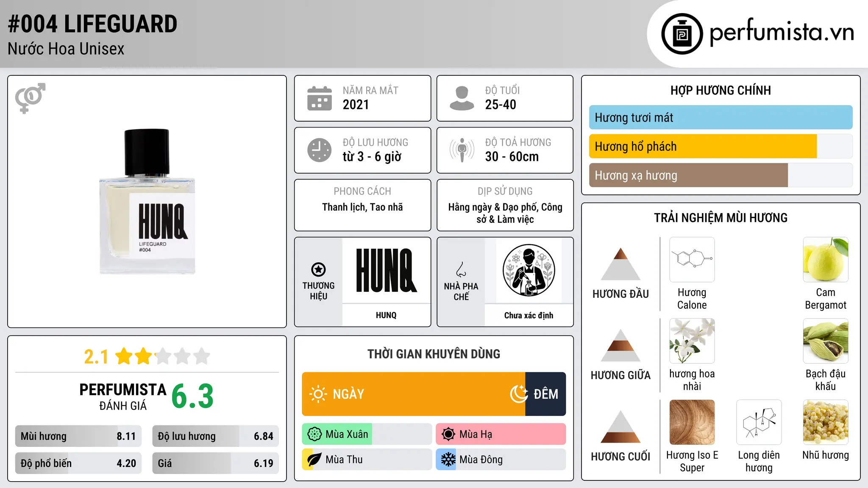Click the unisex gender symbol icon
Screen dimensions: 868x488
30,98
